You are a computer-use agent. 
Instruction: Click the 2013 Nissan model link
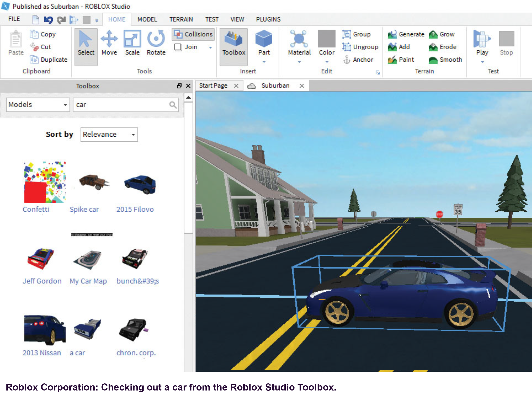coord(42,353)
